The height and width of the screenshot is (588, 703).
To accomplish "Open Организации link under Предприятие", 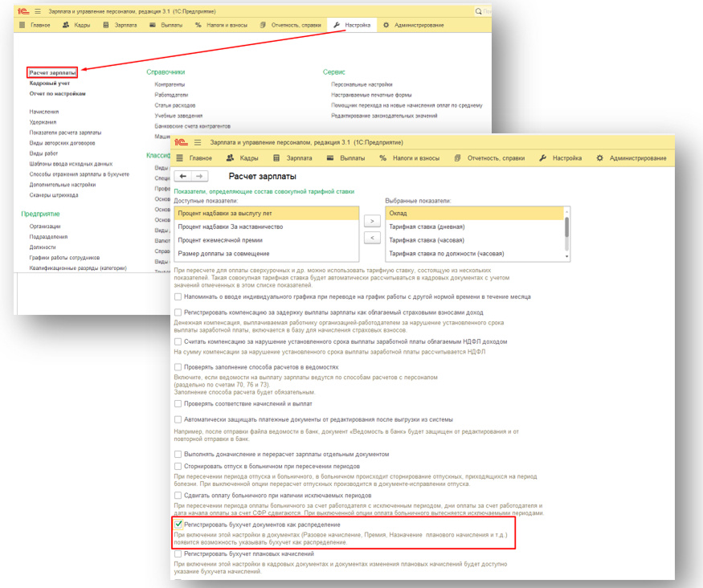I will pyautogui.click(x=45, y=227).
